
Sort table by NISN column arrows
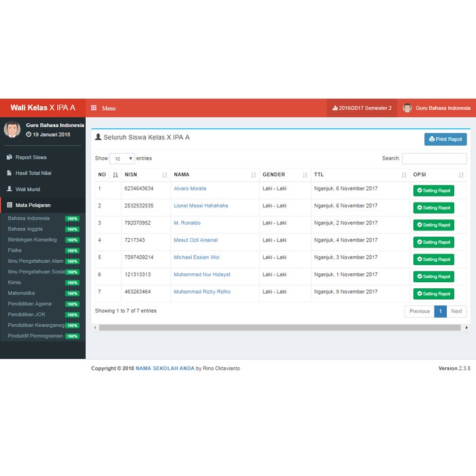[165, 175]
